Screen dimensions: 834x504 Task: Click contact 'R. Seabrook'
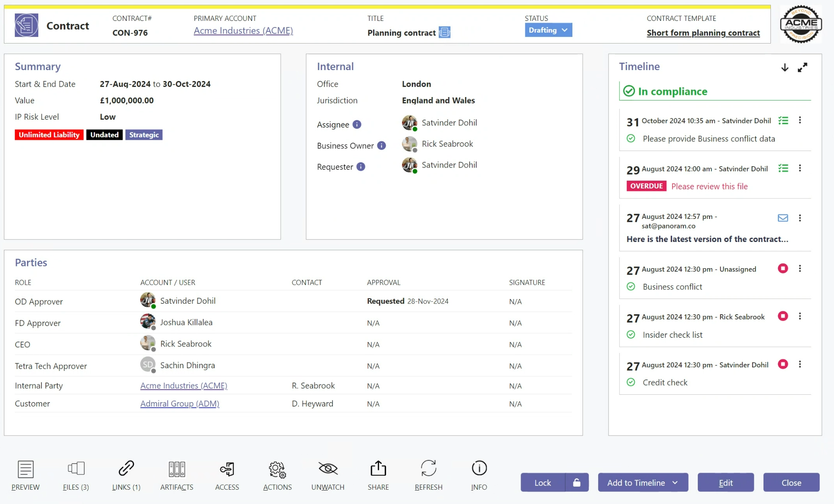pos(313,386)
